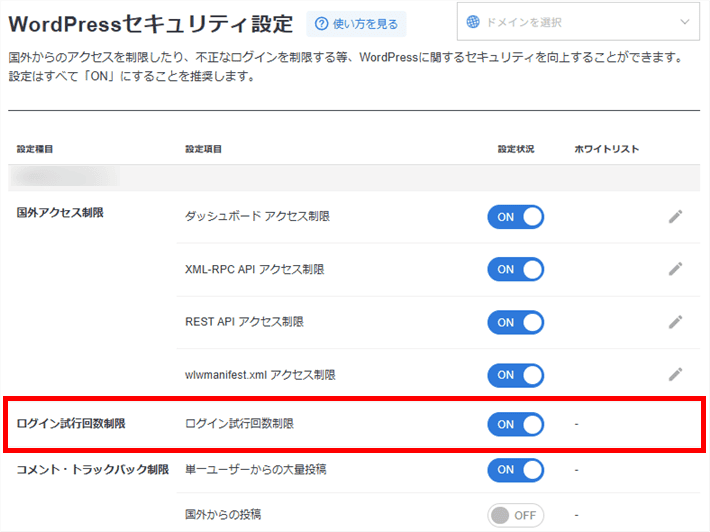This screenshot has height=532, width=710.
Task: Click 設定状況 column header
Action: (516, 149)
